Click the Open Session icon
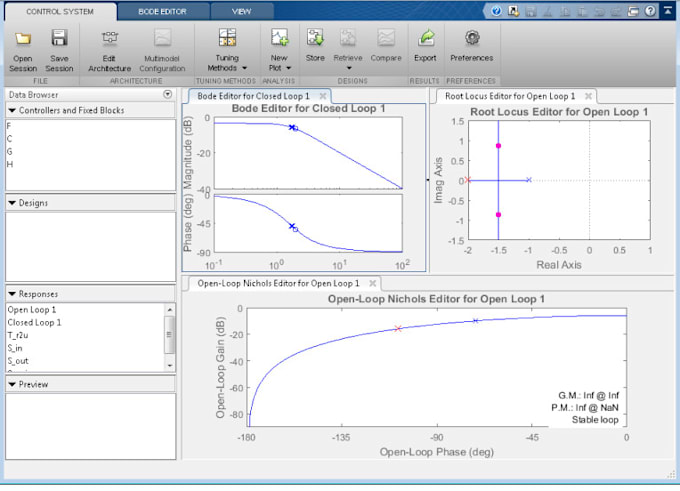Screen dimensions: 680x491 click(x=23, y=39)
